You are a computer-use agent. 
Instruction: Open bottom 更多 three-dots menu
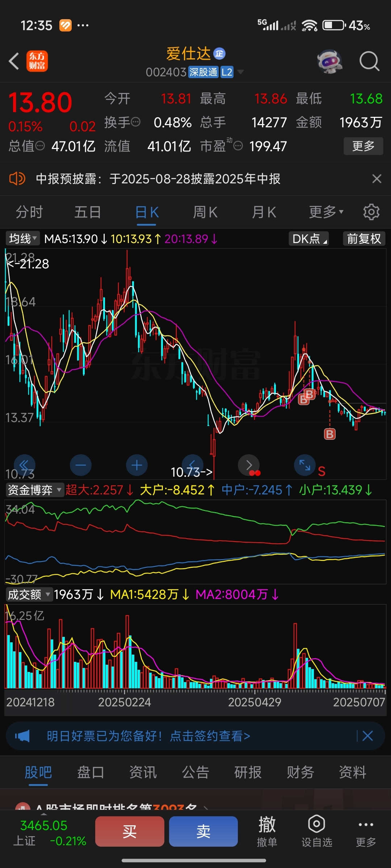pos(366,831)
